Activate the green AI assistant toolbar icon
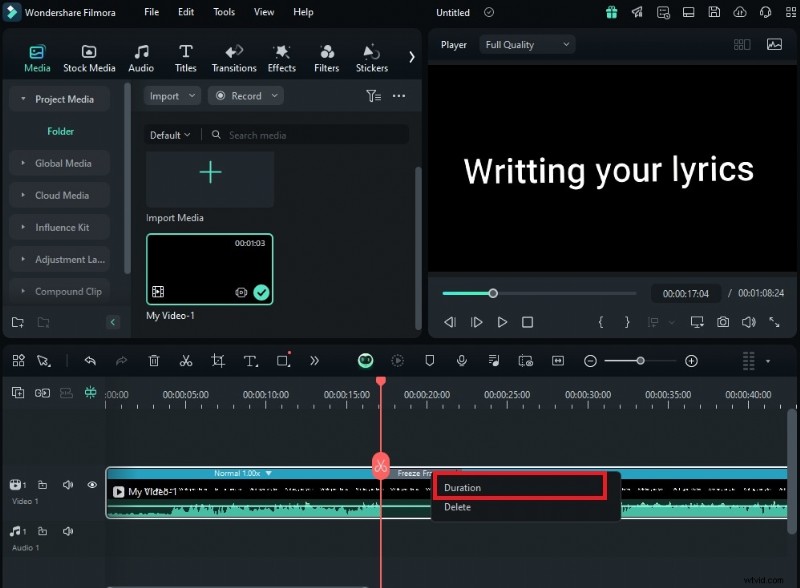 click(x=365, y=361)
